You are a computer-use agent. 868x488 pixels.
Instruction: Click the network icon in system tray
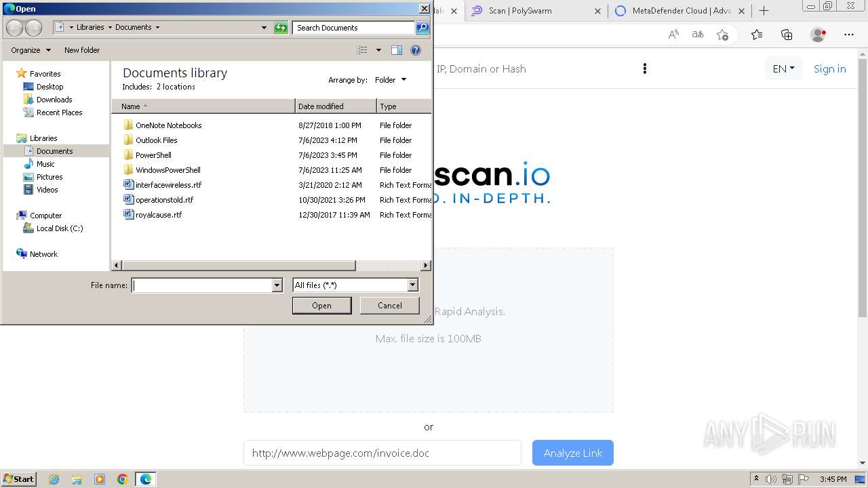pyautogui.click(x=788, y=479)
